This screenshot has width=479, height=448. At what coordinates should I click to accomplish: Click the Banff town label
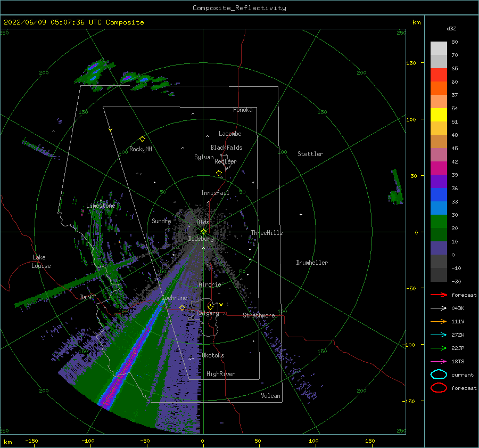(x=88, y=297)
